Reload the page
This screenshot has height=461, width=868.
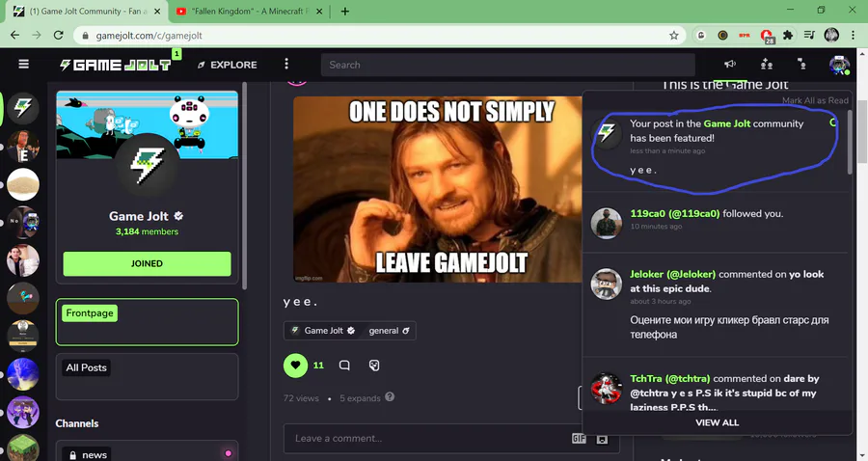coord(58,36)
